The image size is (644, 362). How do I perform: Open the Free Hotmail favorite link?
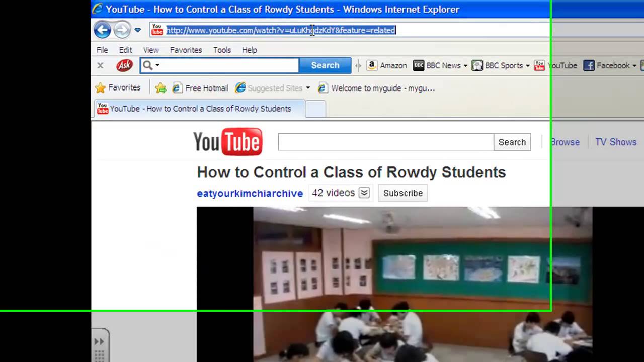click(x=200, y=88)
